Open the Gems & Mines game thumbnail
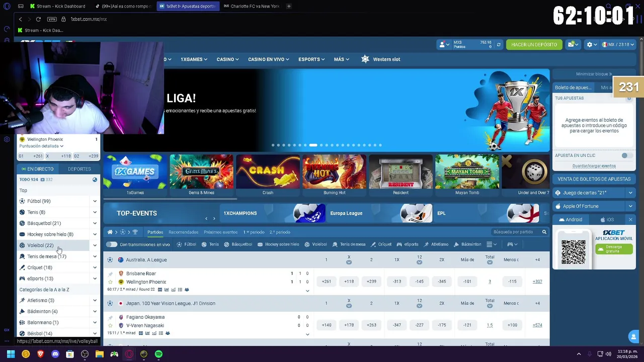This screenshot has width=644, height=362. click(201, 172)
